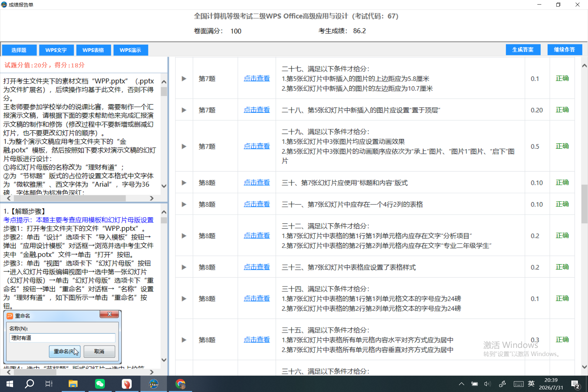Click the 解题步骤 panel horizontal scrollbar thumb

[35, 372]
